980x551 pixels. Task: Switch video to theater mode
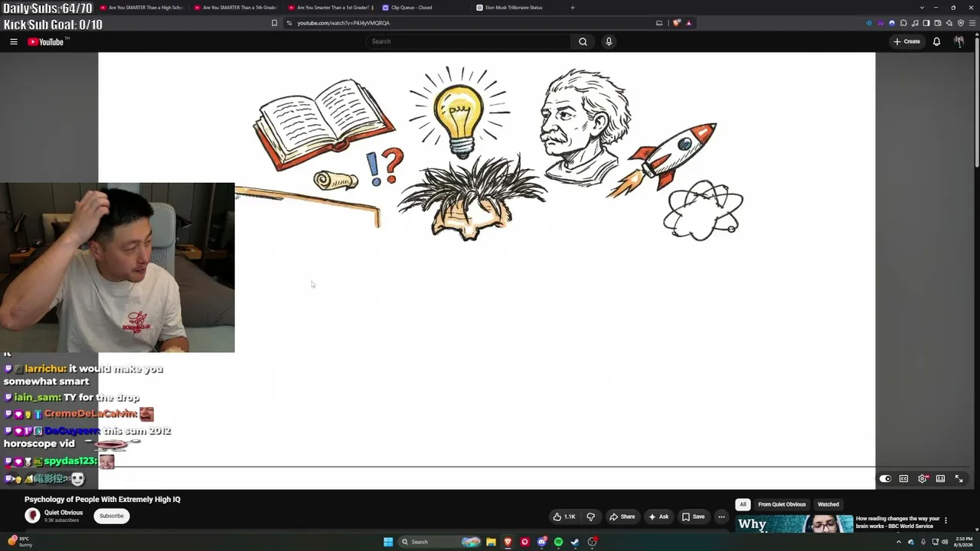tap(940, 479)
